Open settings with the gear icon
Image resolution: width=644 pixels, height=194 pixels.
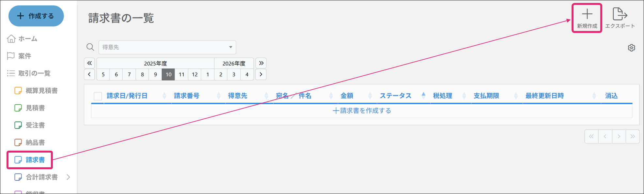631,48
